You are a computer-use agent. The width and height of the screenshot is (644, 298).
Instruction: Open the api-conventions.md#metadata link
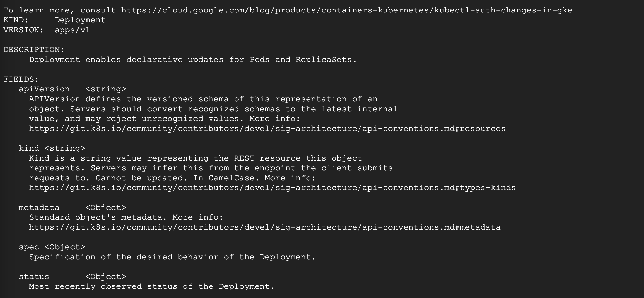pos(265,227)
